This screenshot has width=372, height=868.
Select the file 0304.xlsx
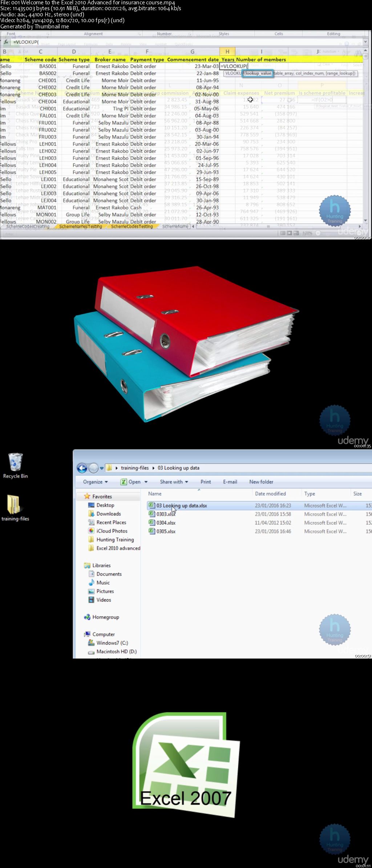coord(166,523)
